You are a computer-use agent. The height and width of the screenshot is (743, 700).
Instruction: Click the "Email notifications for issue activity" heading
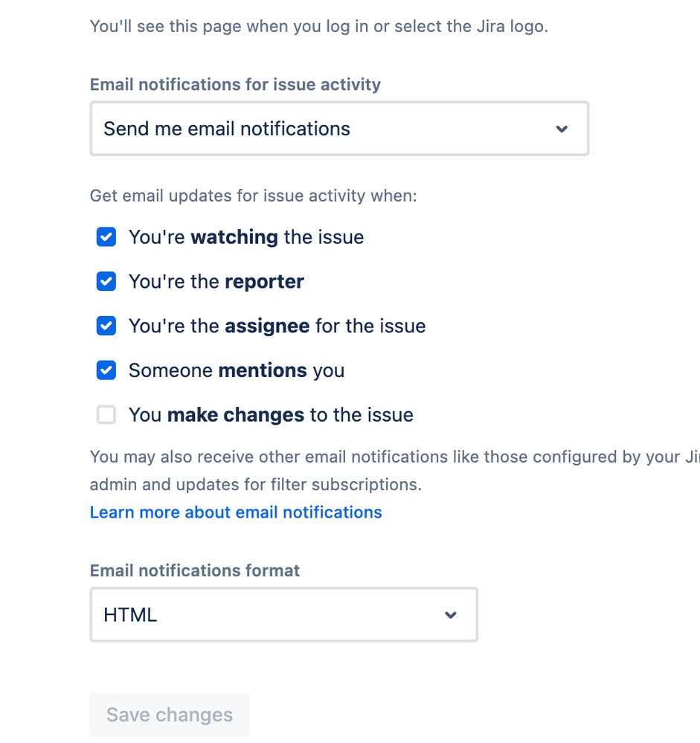coord(235,85)
